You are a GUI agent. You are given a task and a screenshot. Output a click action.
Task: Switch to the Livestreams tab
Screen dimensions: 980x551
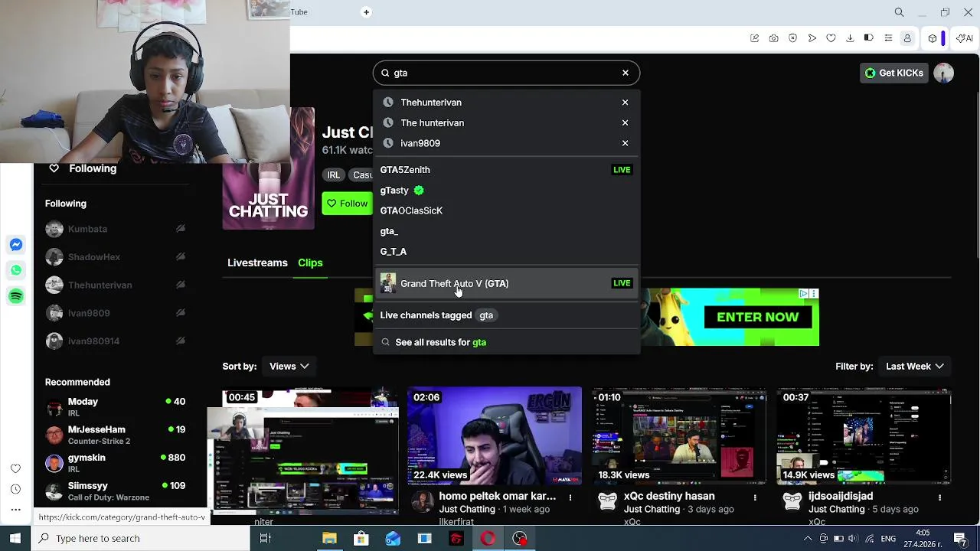(257, 262)
